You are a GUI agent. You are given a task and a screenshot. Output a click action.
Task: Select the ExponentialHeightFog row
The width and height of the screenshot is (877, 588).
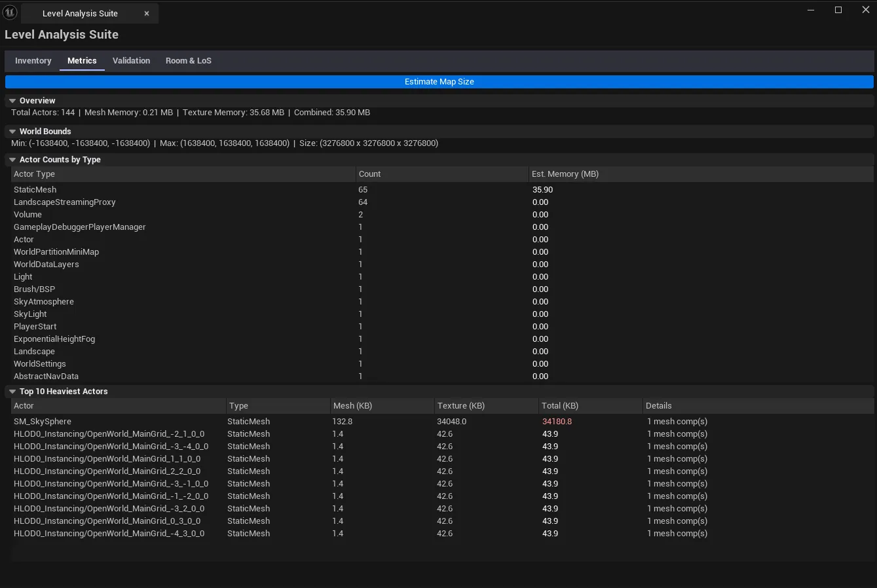pos(442,339)
